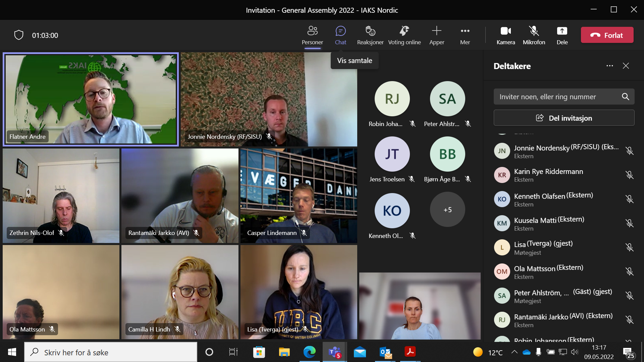Click muted mic icon for Peter Ahlström row
Screen dimensions: 644x362
630,296
